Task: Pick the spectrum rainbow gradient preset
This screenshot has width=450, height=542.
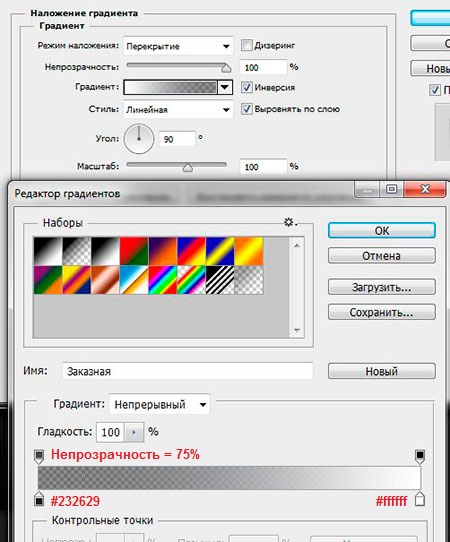Action: tap(163, 280)
